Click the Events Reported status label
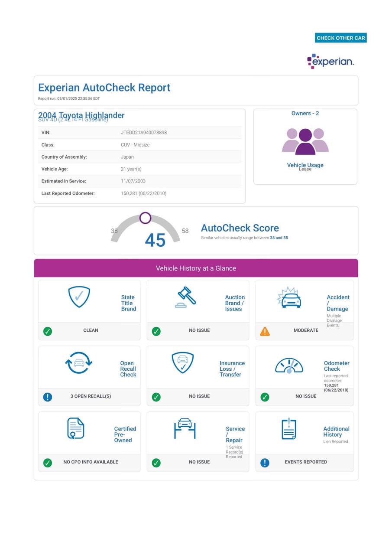This screenshot has width=392, height=555. (306, 462)
